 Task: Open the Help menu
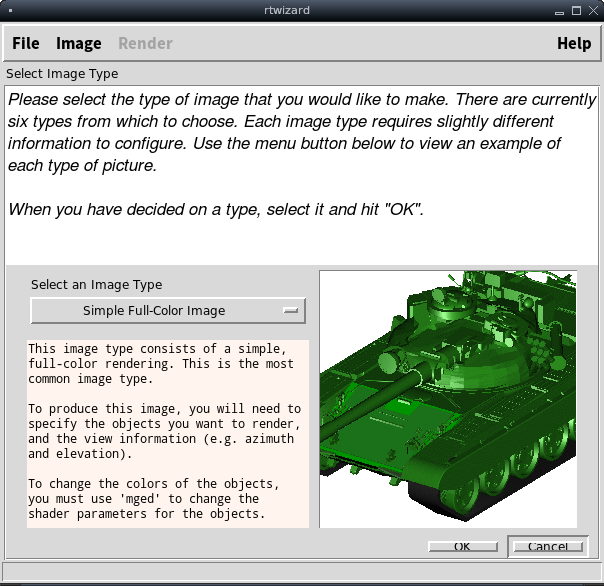click(574, 43)
